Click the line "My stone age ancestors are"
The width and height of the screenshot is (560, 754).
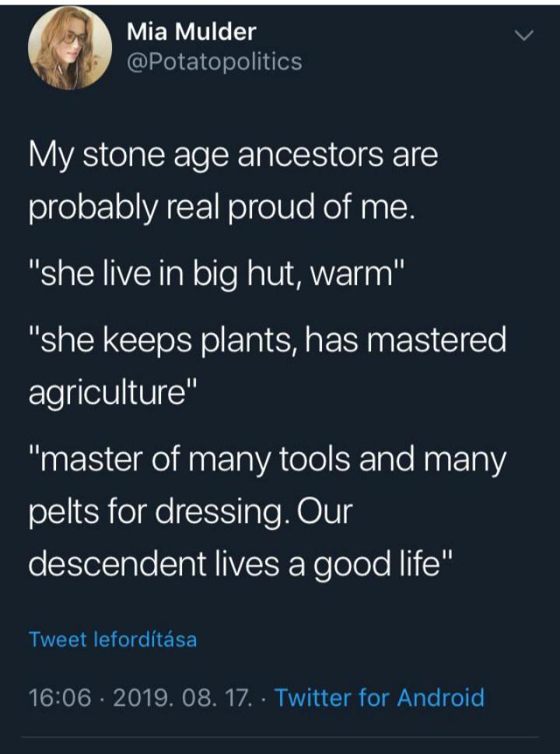point(233,155)
